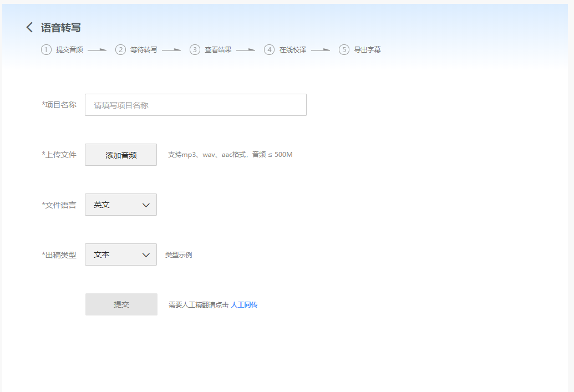
Task: Click the *项目名称 field label
Action: pos(59,105)
